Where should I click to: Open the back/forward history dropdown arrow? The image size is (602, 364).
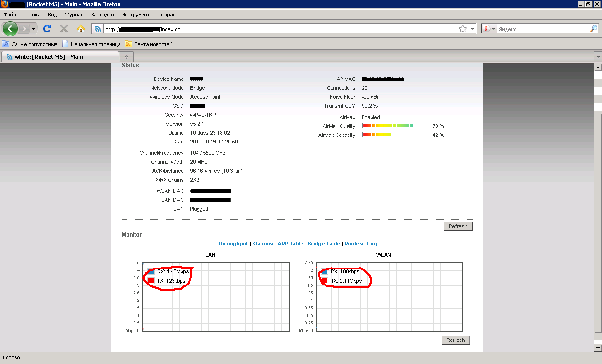(34, 29)
